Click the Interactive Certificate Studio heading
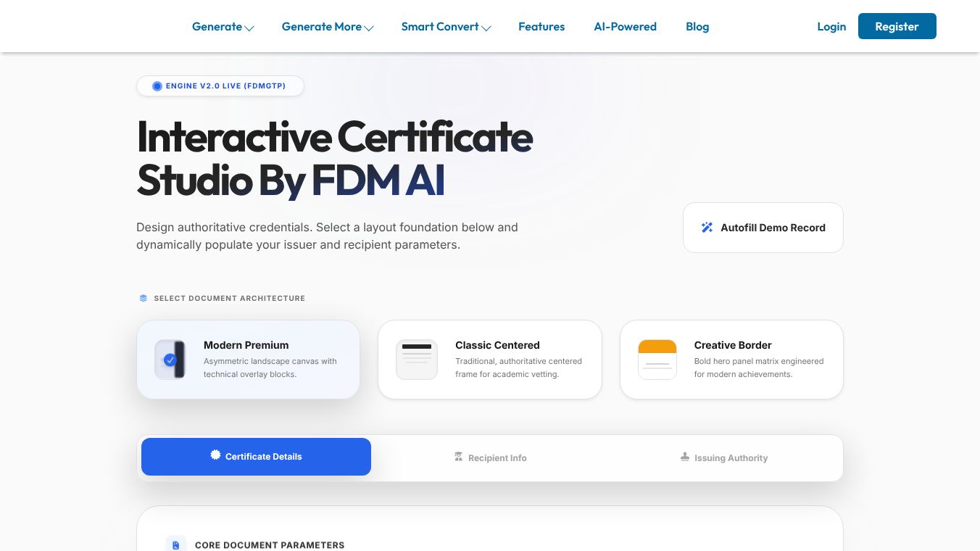 pyautogui.click(x=335, y=158)
